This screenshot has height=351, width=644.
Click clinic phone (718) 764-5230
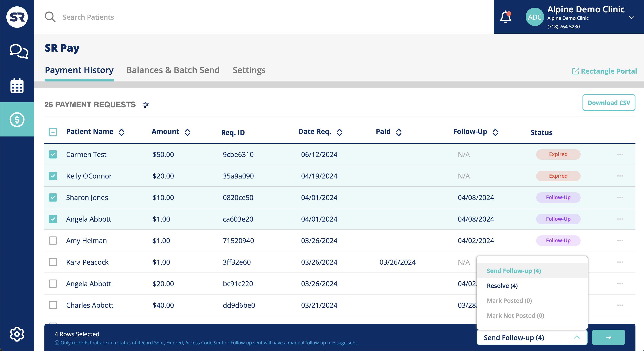pos(563,27)
